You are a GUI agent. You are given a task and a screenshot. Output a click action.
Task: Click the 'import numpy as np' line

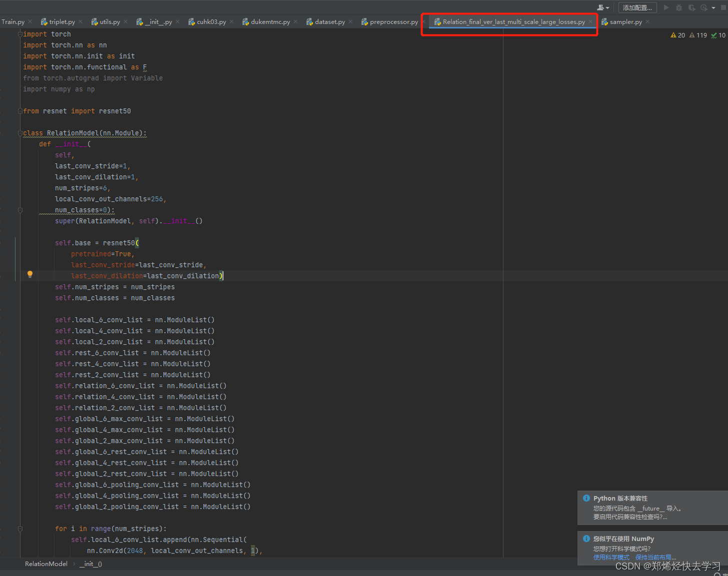coord(59,89)
